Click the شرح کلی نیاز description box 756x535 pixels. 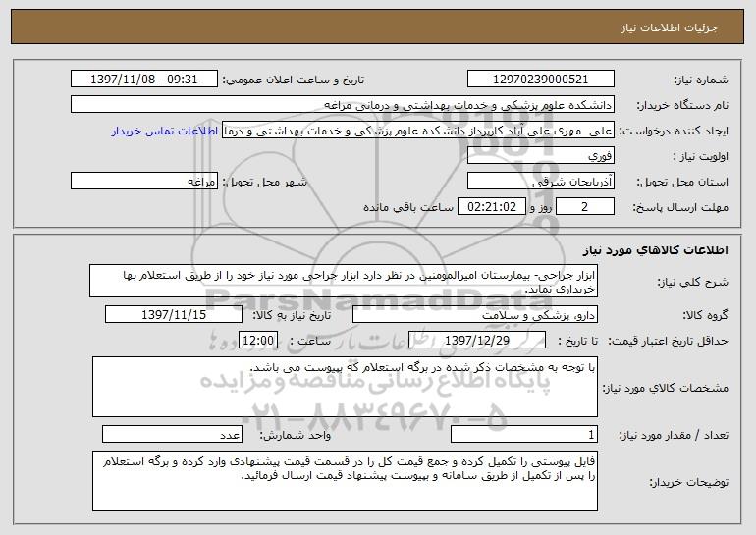tap(344, 281)
